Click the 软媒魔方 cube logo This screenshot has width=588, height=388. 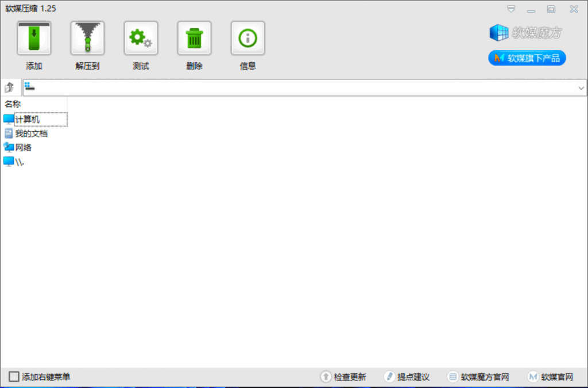526,33
